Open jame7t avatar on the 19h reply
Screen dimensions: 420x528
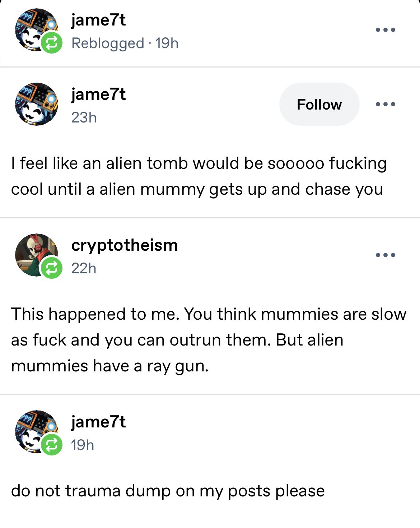[36, 432]
